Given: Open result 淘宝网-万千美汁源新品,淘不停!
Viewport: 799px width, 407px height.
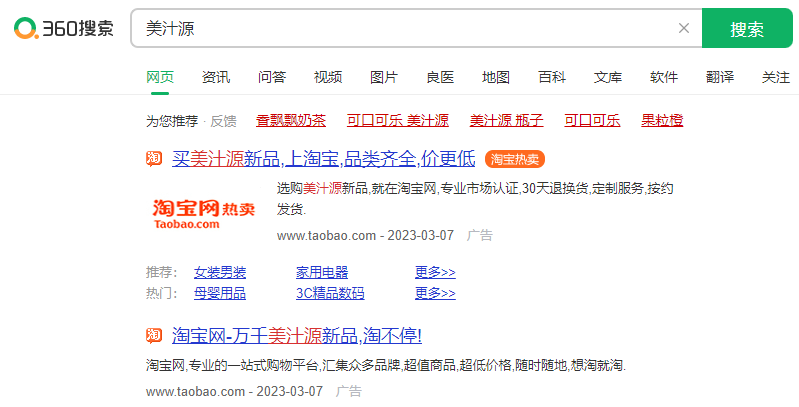Looking at the screenshot, I should coord(297,336).
